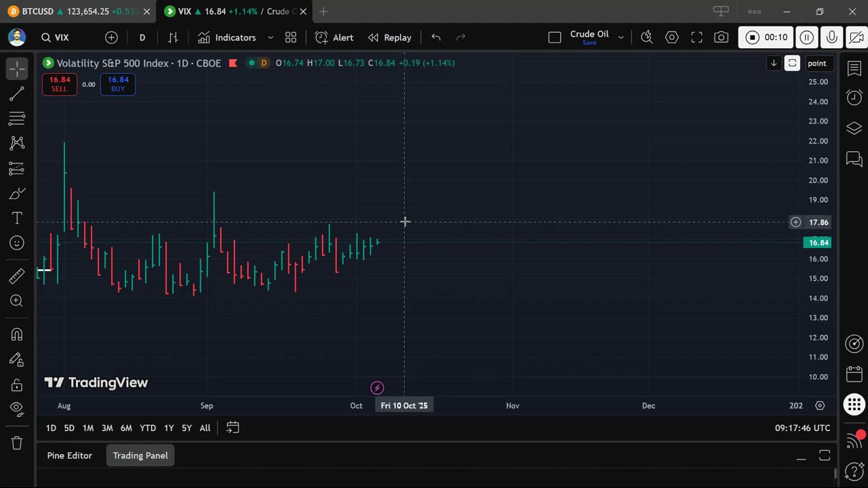Activate the ruler measure tool
The image size is (868, 488).
(17, 276)
